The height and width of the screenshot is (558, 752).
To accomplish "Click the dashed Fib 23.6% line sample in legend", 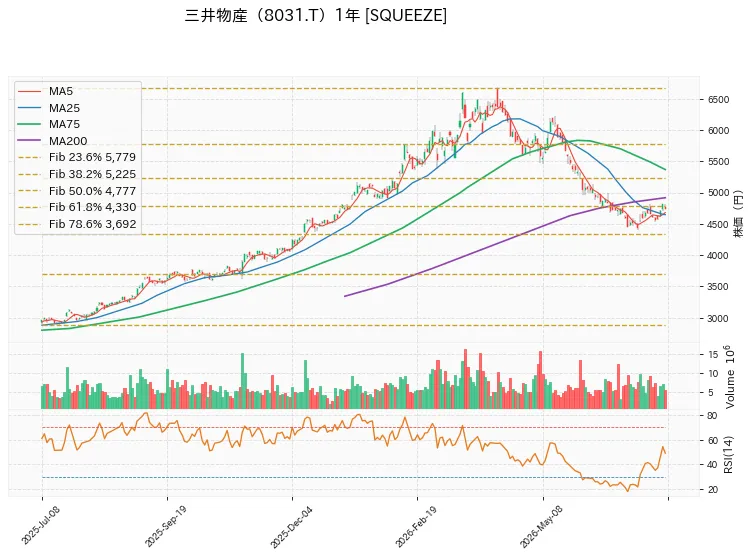I will pyautogui.click(x=30, y=157).
